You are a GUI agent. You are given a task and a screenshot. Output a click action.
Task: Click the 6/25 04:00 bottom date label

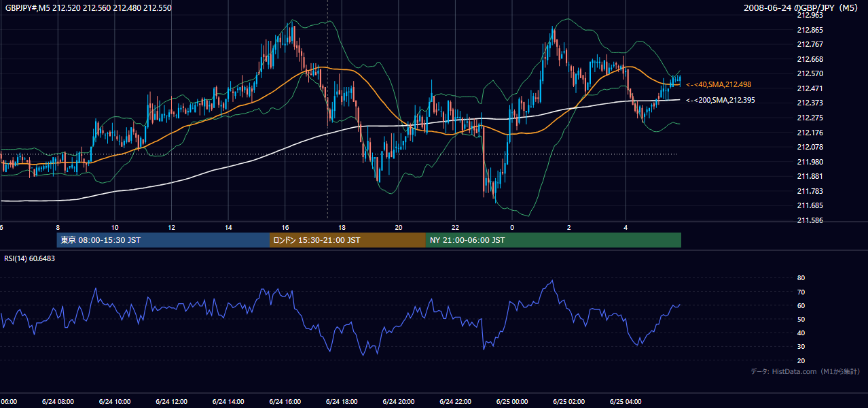pos(626,402)
